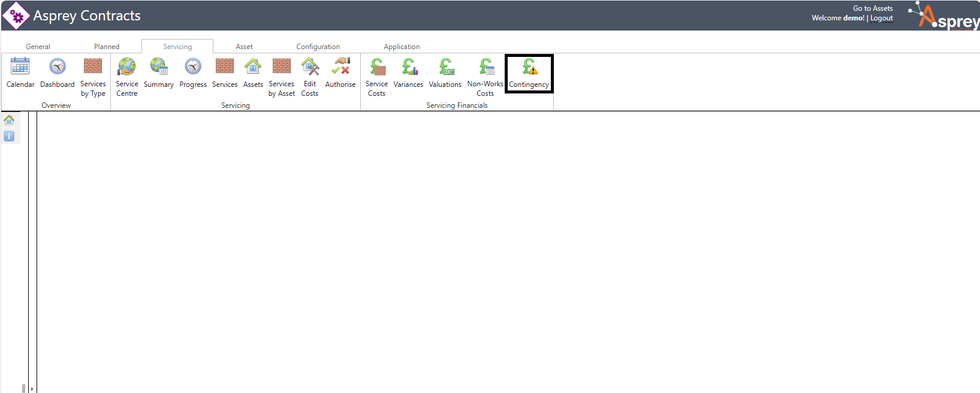Select the Progress icon
This screenshot has width=980, height=393.
click(x=193, y=66)
